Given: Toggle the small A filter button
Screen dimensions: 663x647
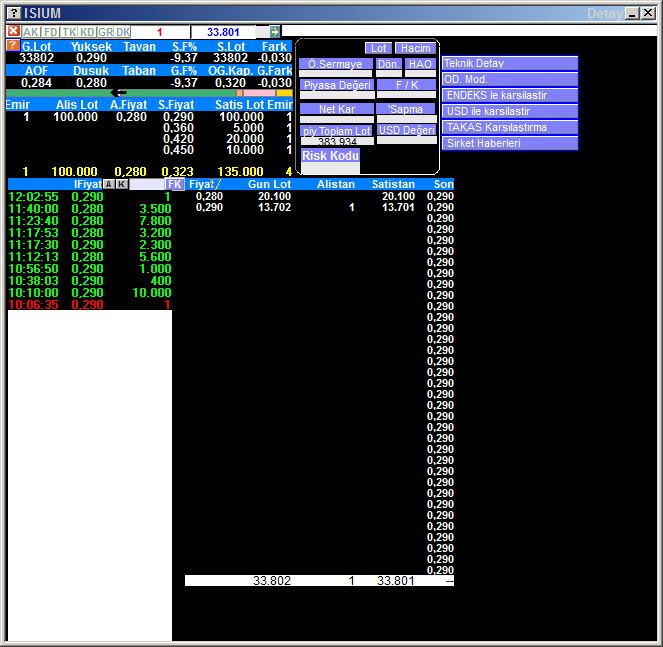Looking at the screenshot, I should [x=109, y=184].
